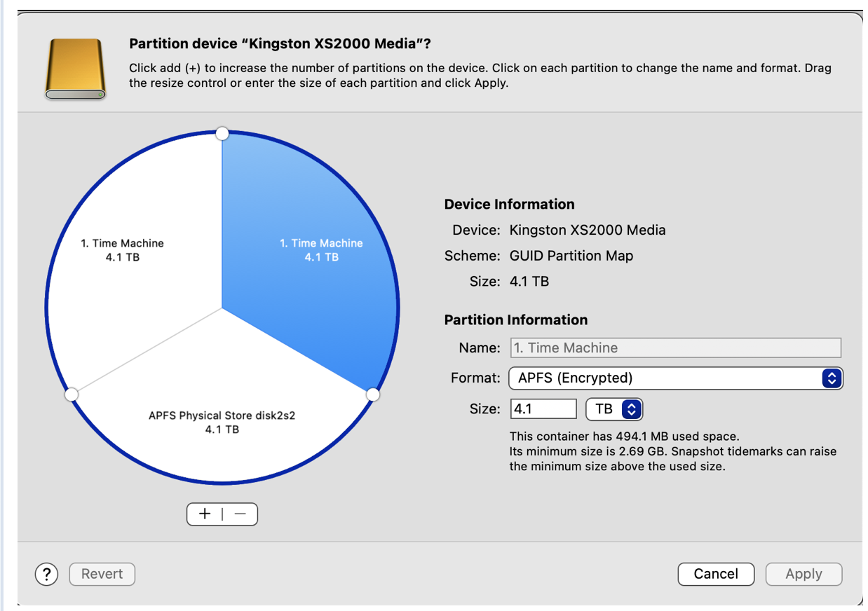Click the handle between blue slice and APFS Physical Store
The height and width of the screenshot is (611, 868).
[x=373, y=395]
